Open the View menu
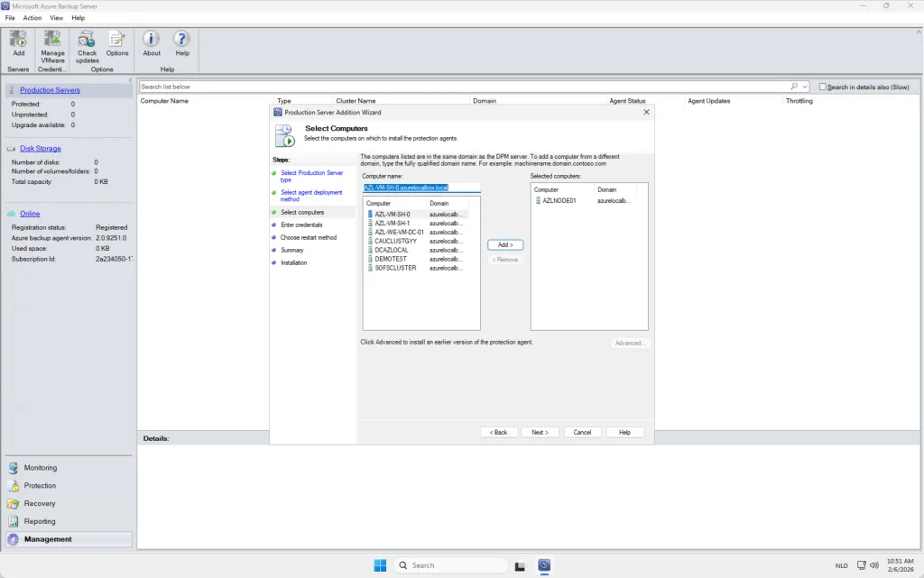This screenshot has height=578, width=924. (57, 18)
